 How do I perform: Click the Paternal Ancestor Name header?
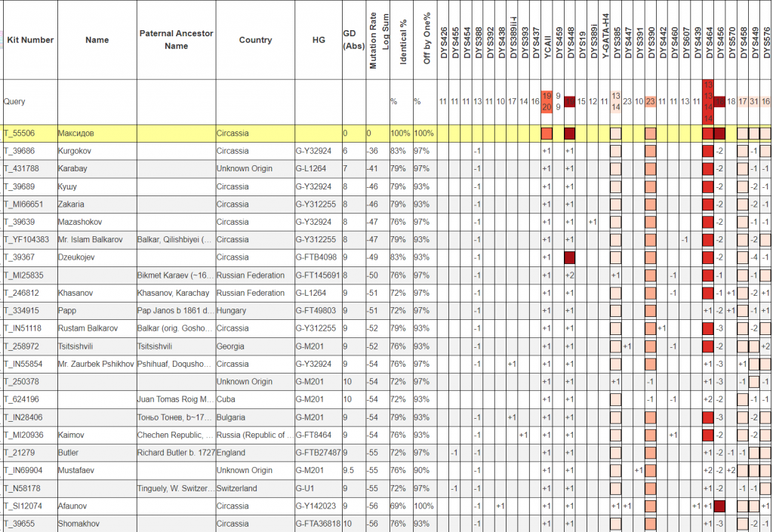pos(176,40)
